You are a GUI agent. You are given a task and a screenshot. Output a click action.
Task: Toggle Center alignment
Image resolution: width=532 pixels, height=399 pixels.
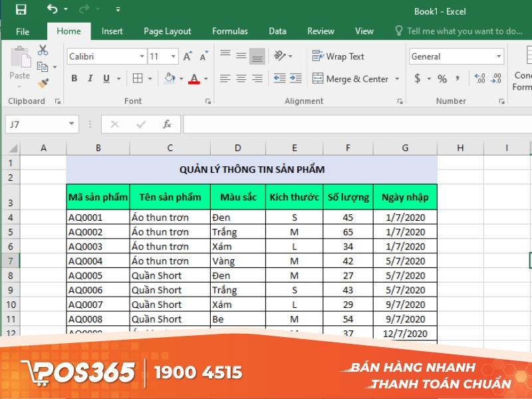pyautogui.click(x=241, y=78)
